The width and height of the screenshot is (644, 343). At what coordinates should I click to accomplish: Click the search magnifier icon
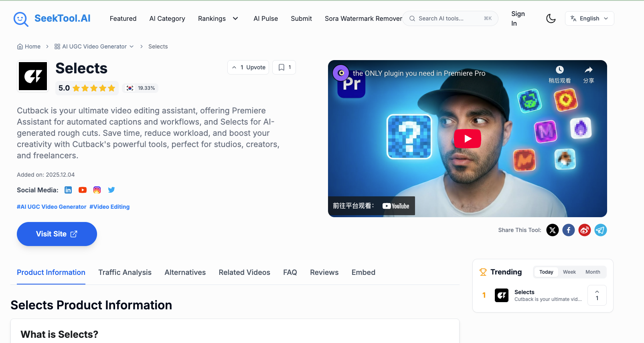[x=412, y=18]
